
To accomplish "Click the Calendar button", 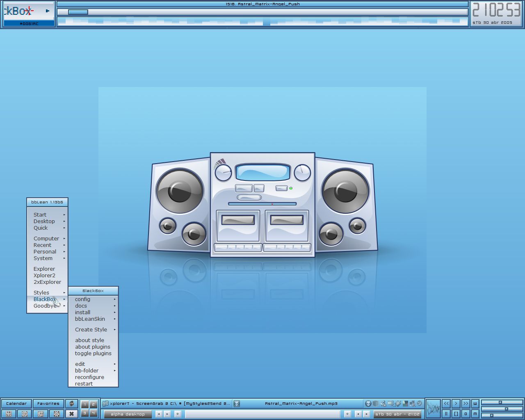I will pos(16,404).
